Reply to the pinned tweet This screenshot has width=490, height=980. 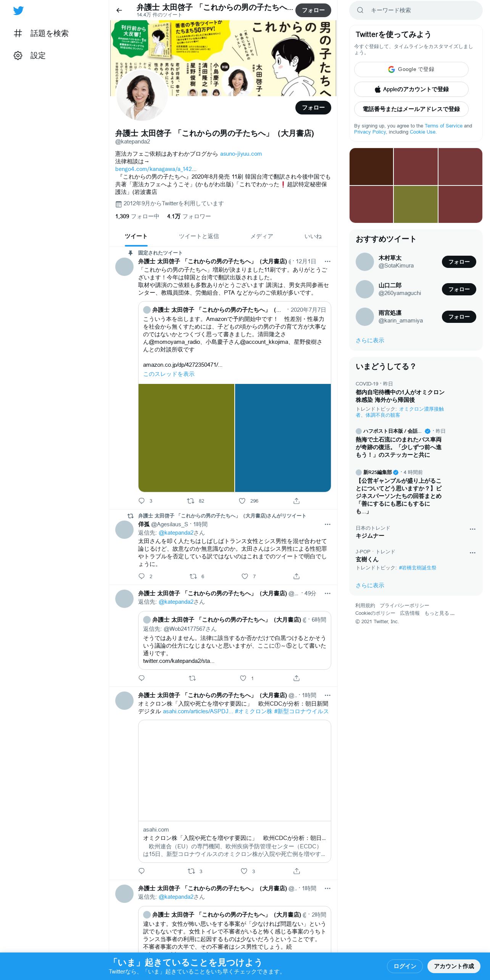[142, 501]
